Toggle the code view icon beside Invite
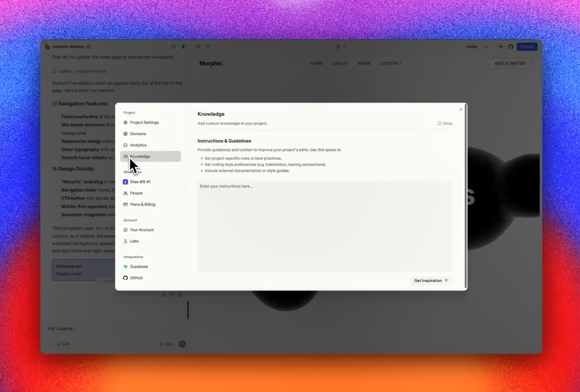 coord(486,47)
